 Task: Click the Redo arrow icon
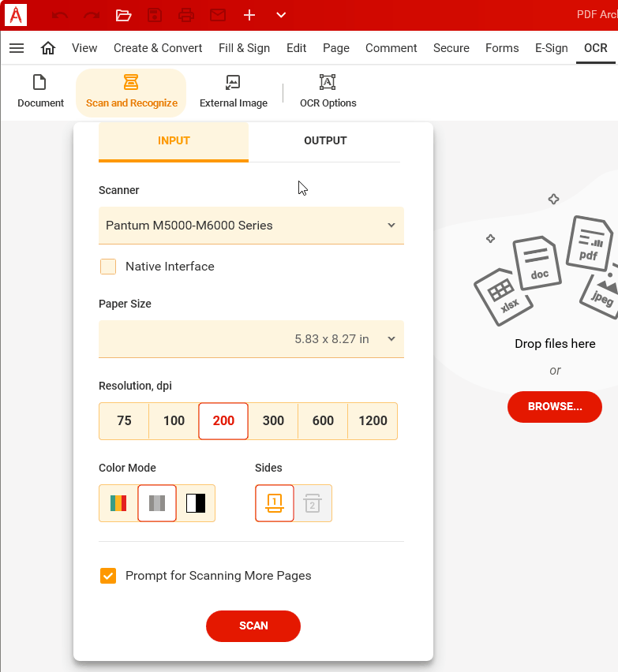point(92,16)
